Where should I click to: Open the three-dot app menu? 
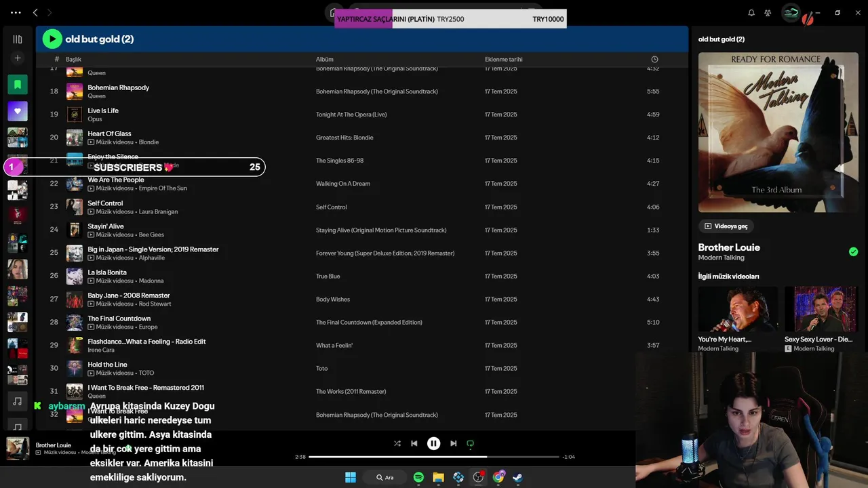[x=16, y=12]
